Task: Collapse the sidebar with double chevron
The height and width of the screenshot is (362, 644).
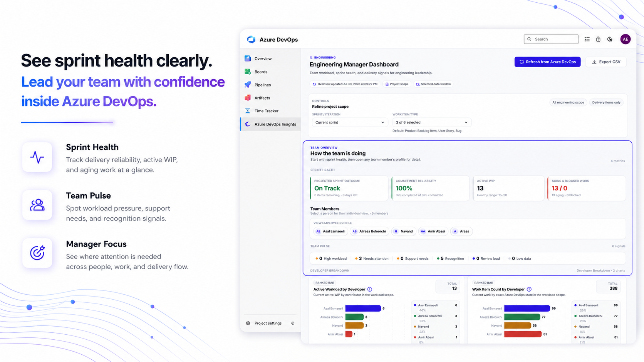Action: [x=293, y=323]
